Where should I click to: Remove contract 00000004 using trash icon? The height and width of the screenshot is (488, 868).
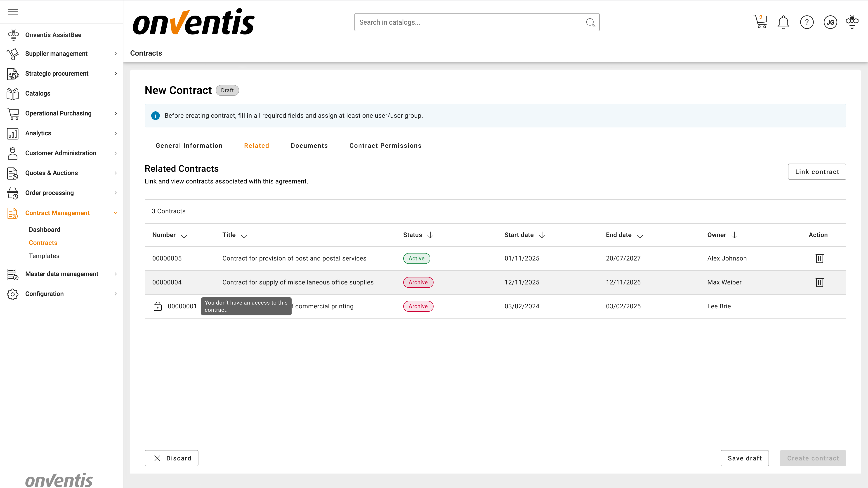[819, 282]
